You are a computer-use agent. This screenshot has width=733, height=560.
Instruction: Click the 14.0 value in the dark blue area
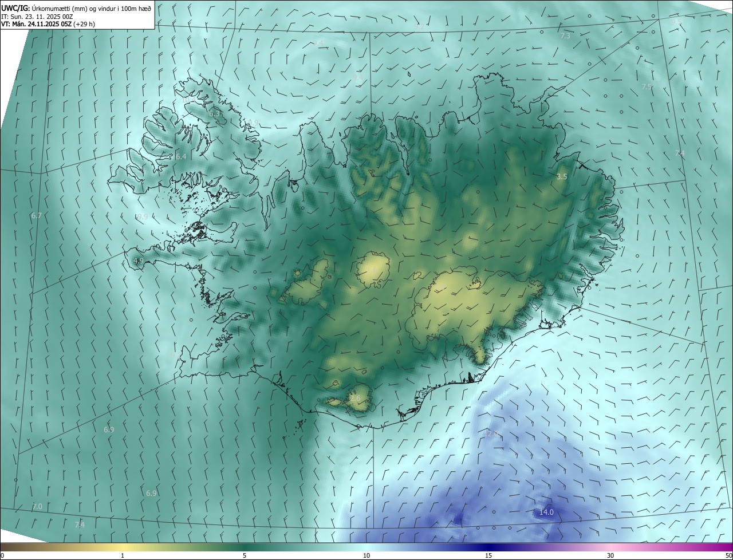(x=547, y=512)
